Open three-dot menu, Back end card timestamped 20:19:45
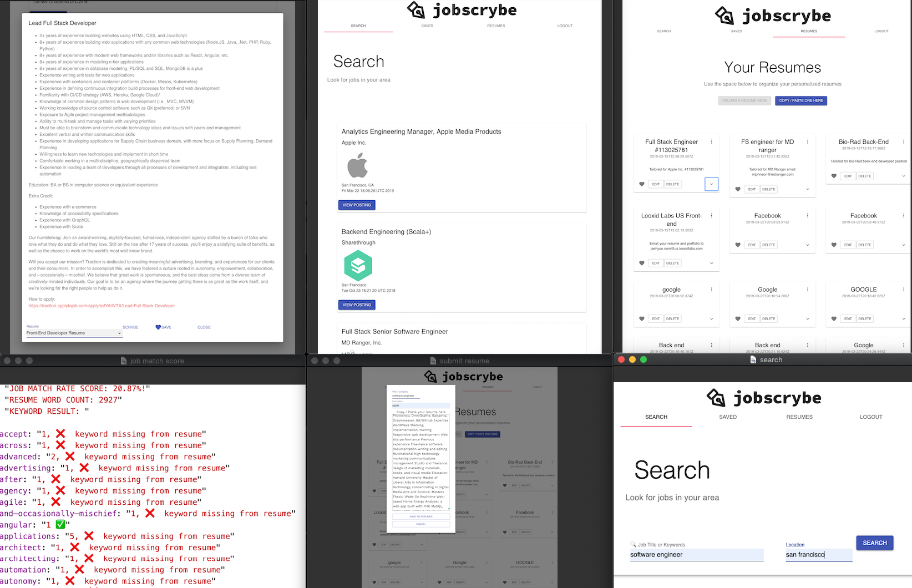912x588 pixels. pyautogui.click(x=712, y=345)
